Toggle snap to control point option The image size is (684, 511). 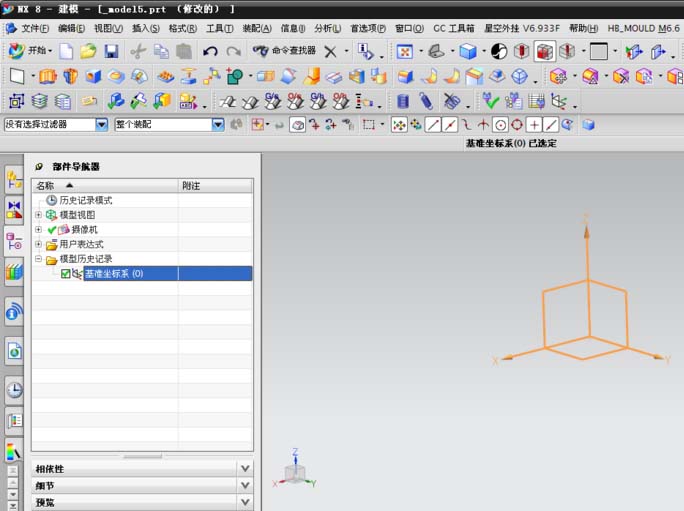[467, 125]
